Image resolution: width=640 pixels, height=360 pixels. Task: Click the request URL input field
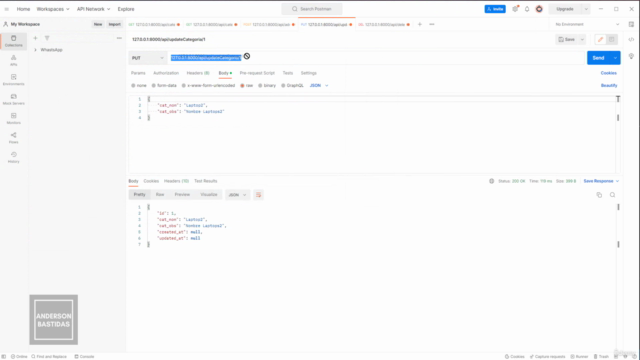pyautogui.click(x=376, y=58)
